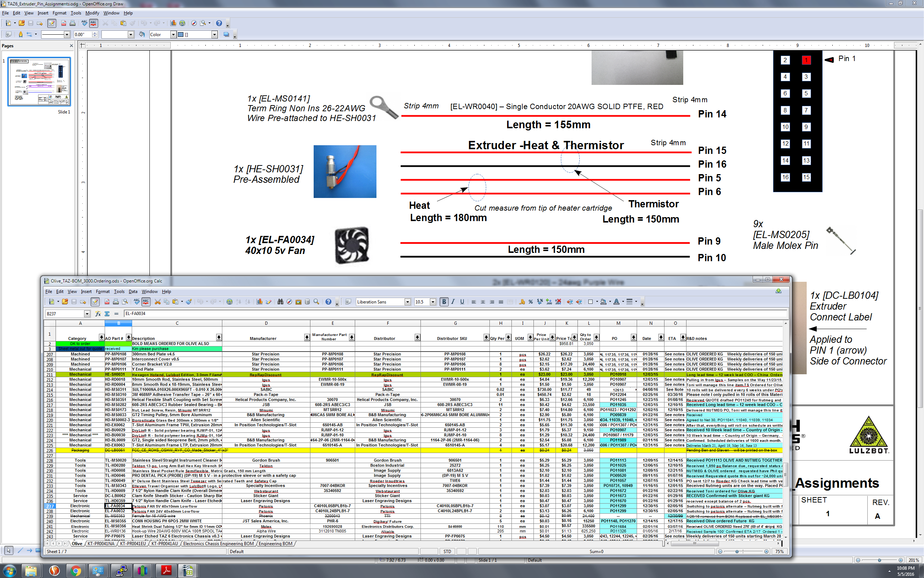
Task: Click the Sort Ascending icon in Calc
Action: (239, 302)
